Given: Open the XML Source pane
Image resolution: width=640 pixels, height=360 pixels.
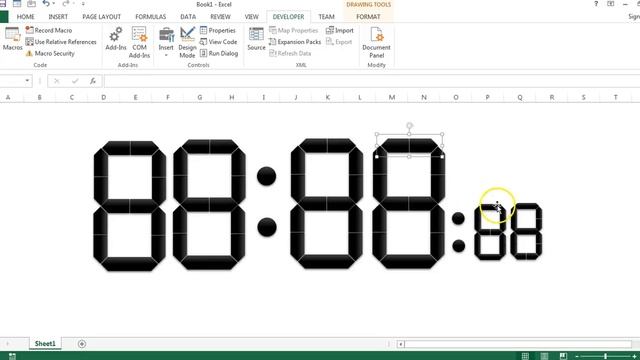Looking at the screenshot, I should pos(256,39).
